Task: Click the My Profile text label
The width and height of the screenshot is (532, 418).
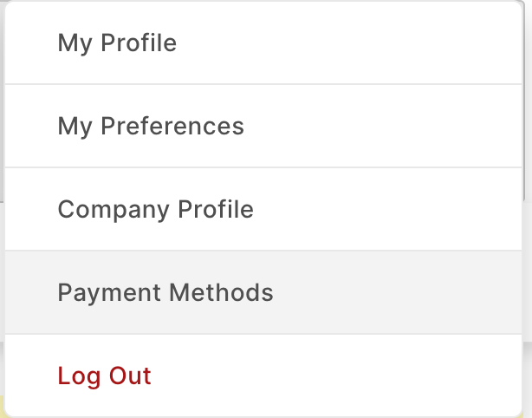Action: (117, 43)
